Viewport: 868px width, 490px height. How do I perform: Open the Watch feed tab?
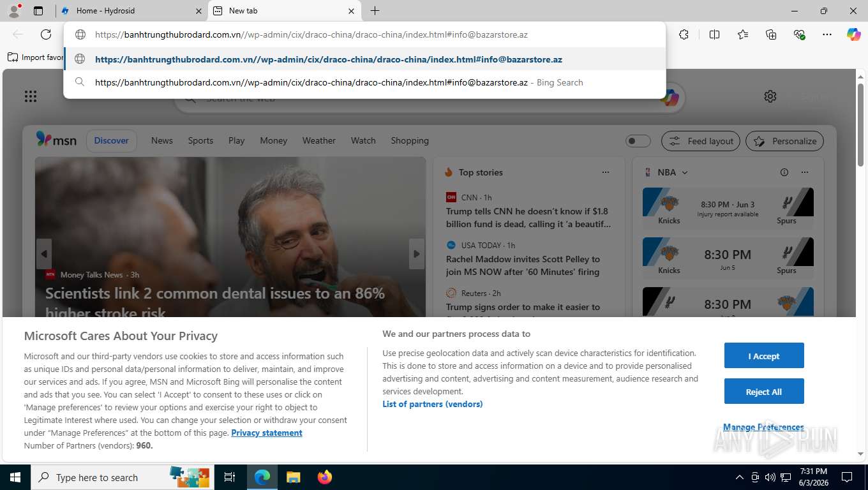(363, 140)
